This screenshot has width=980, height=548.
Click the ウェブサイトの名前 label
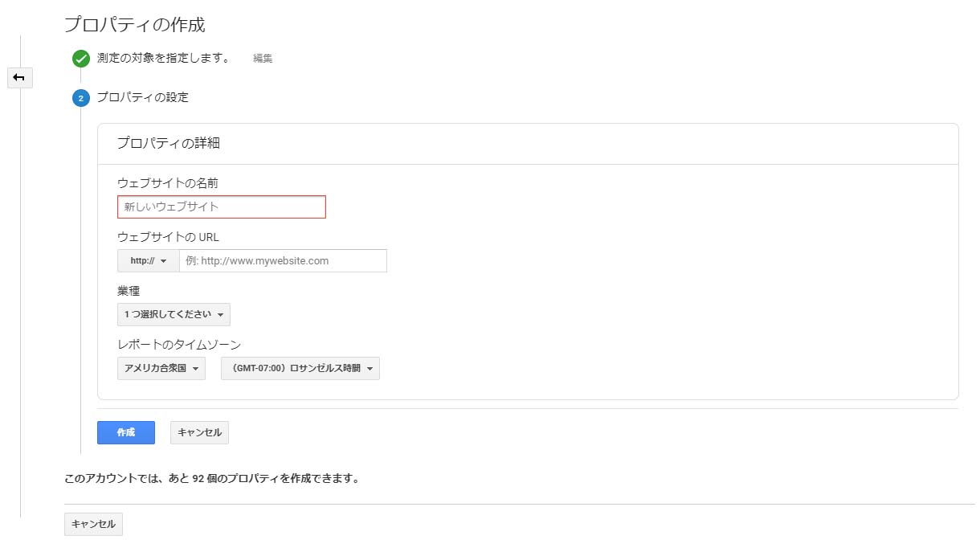point(168,183)
